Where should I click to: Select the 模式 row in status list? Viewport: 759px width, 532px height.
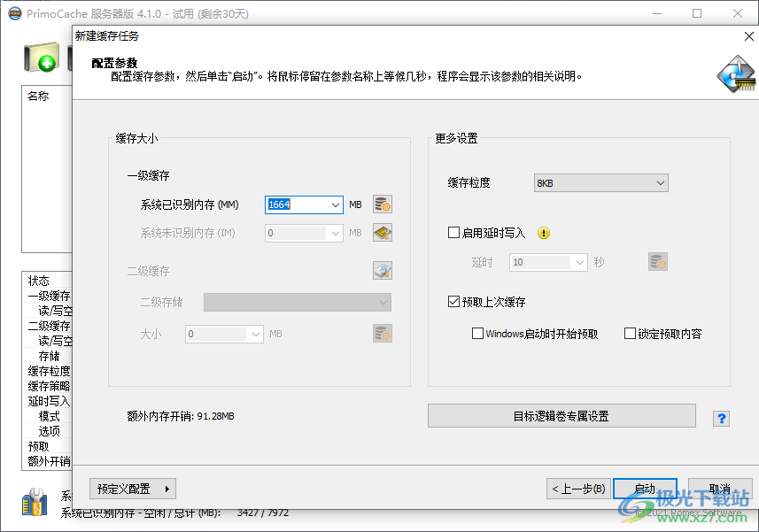[x=47, y=416]
